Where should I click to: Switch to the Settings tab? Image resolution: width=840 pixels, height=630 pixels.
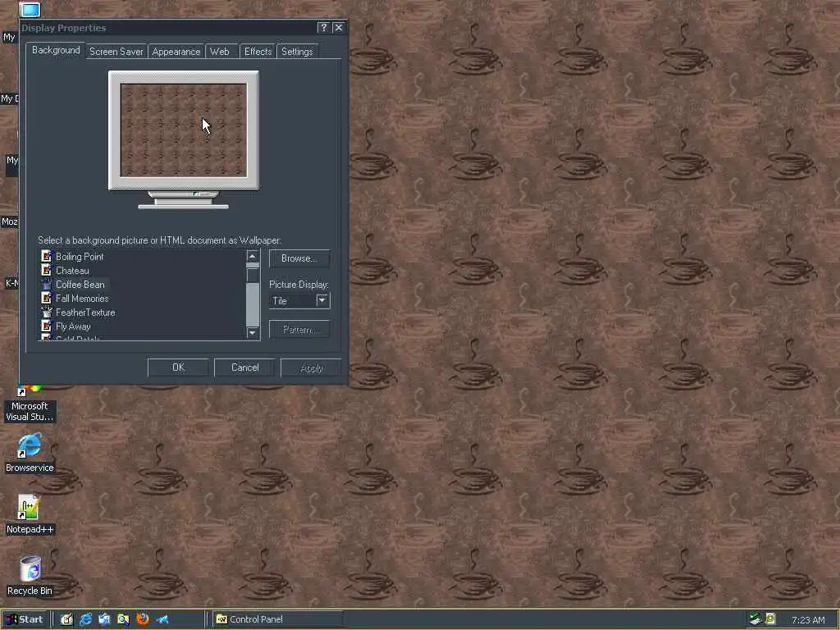pyautogui.click(x=297, y=52)
